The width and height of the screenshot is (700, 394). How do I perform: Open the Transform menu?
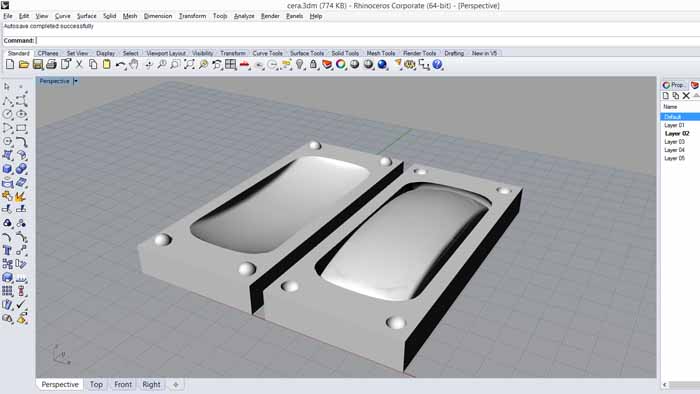click(x=192, y=16)
